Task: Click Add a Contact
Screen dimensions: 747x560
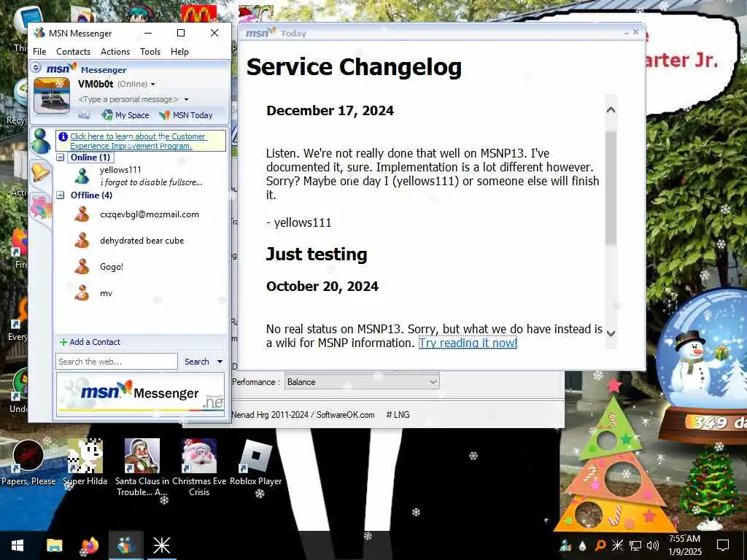Action: [x=90, y=342]
